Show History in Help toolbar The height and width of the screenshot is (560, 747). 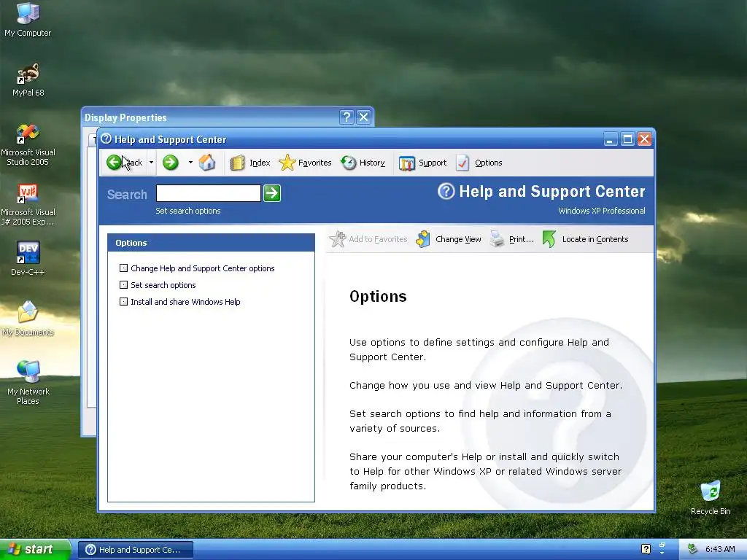coord(363,163)
